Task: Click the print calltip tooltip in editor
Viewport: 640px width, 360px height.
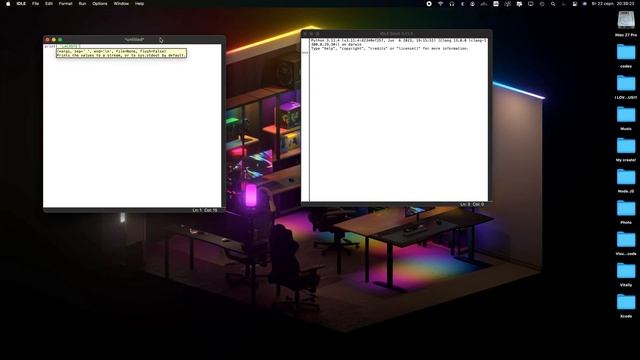Action: 121,53
